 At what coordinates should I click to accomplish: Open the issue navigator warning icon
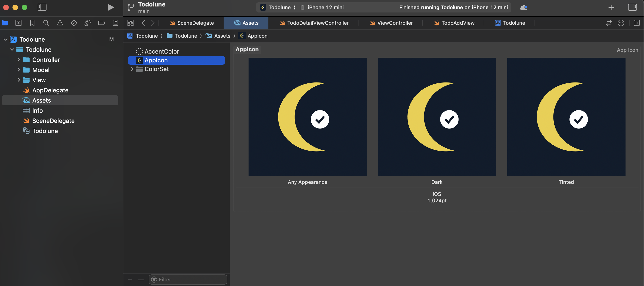point(60,23)
